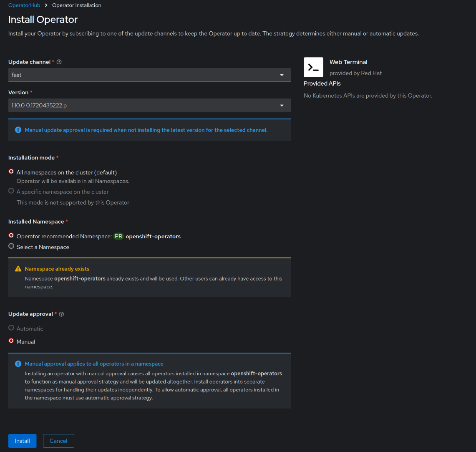Click the openshift-operators namespace name
Screen dimensions: 476x452
click(153, 236)
